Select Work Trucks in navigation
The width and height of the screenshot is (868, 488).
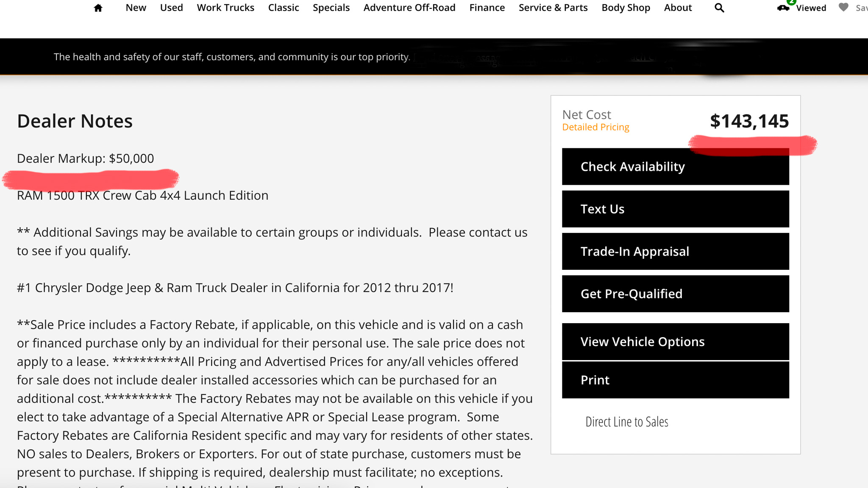coord(225,8)
